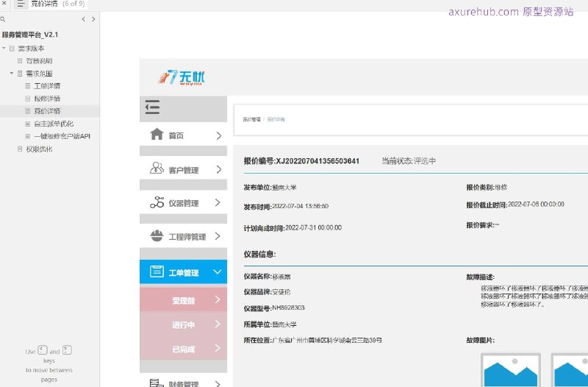Click the right arrow key hint icon

coord(67,349)
